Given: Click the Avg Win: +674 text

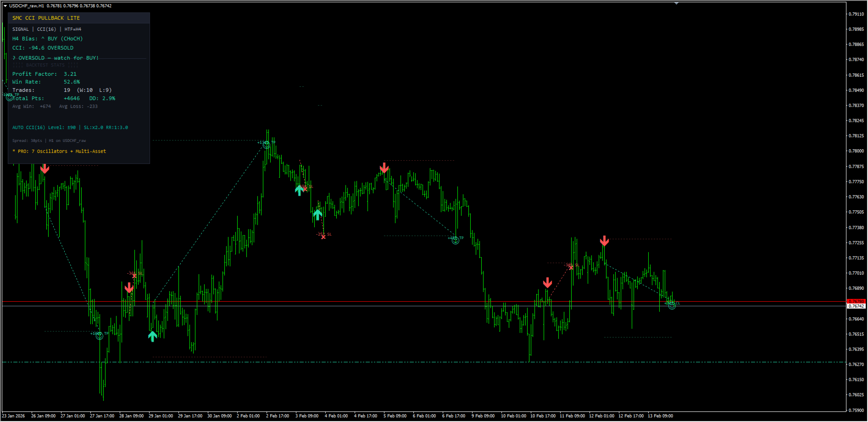Looking at the screenshot, I should [32, 107].
